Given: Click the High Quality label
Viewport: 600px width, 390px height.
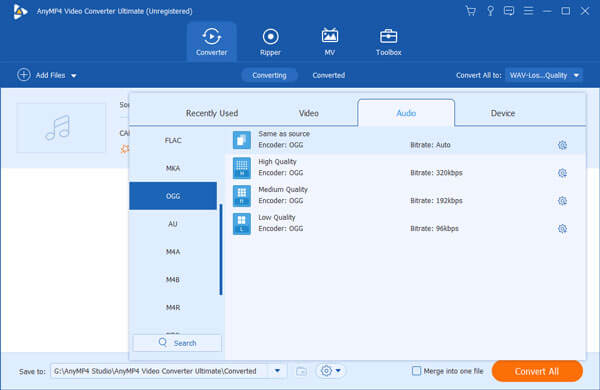Looking at the screenshot, I should coord(277,162).
